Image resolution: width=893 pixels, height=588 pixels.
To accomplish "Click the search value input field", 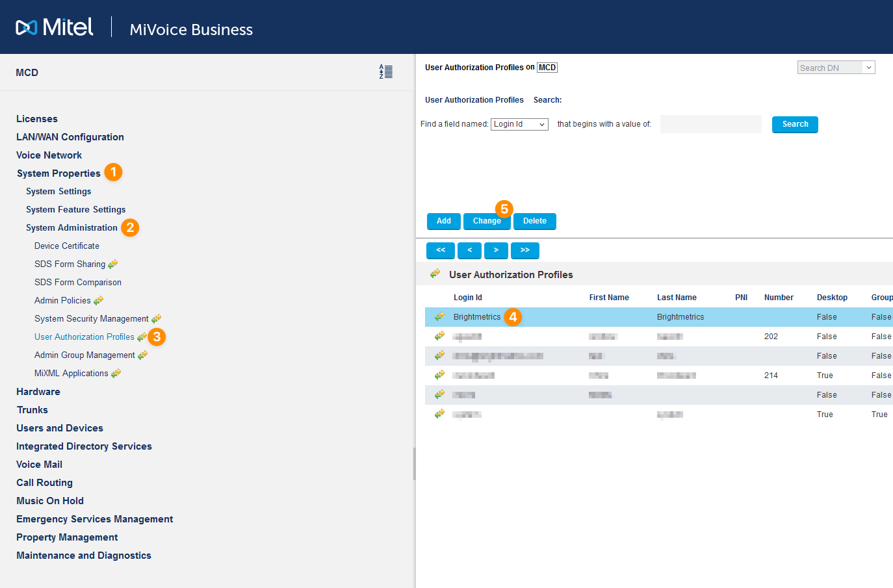I will (711, 124).
